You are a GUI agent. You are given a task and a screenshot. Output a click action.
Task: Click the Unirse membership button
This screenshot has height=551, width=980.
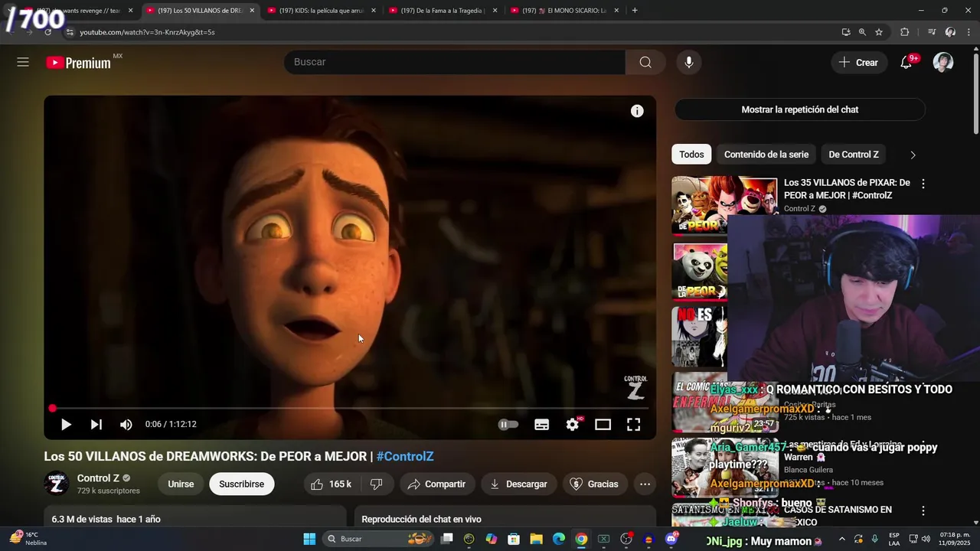tap(181, 484)
